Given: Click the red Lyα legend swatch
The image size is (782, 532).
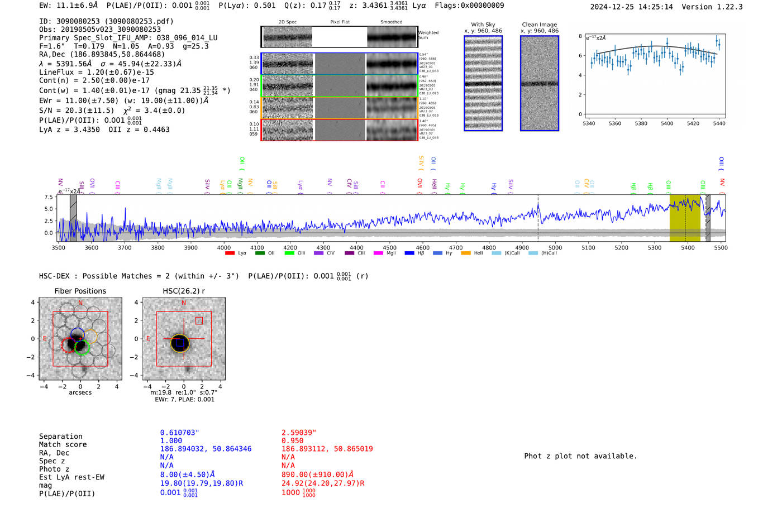Looking at the screenshot, I should (230, 253).
